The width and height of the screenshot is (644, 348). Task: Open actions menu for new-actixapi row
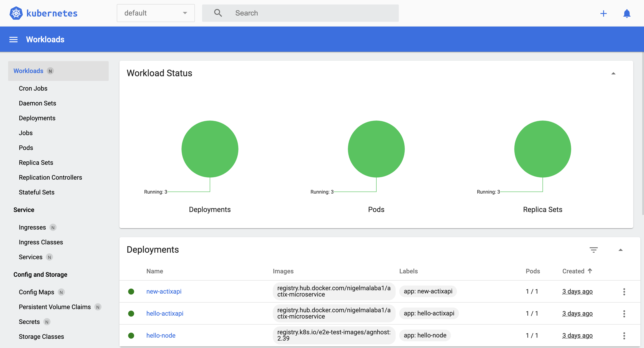pos(624,292)
